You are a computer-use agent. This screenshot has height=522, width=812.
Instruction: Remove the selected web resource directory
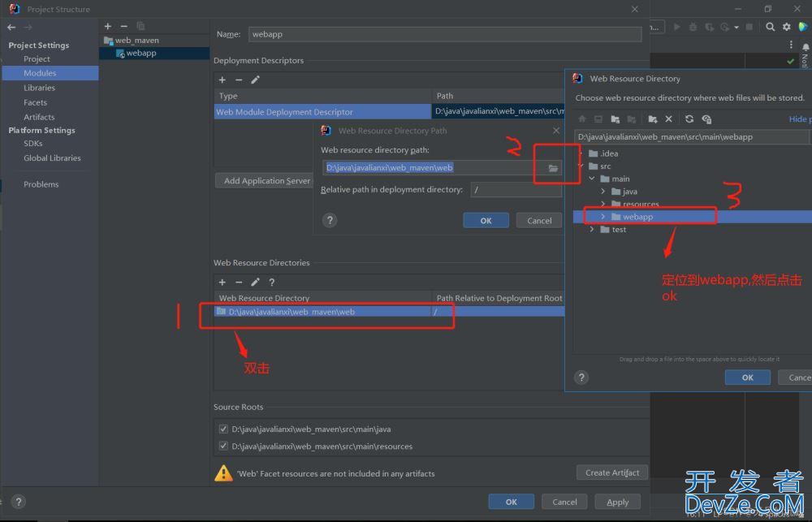239,283
